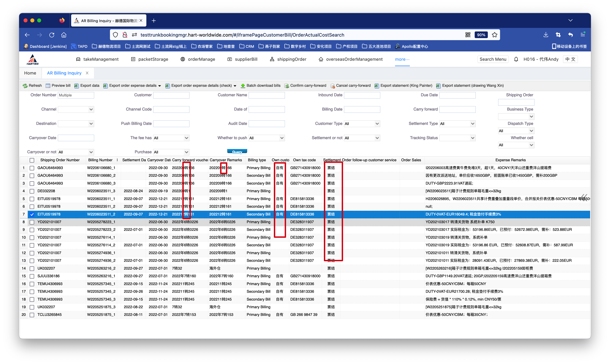The image size is (610, 364).
Task: Open the notification bell
Action: tap(516, 59)
